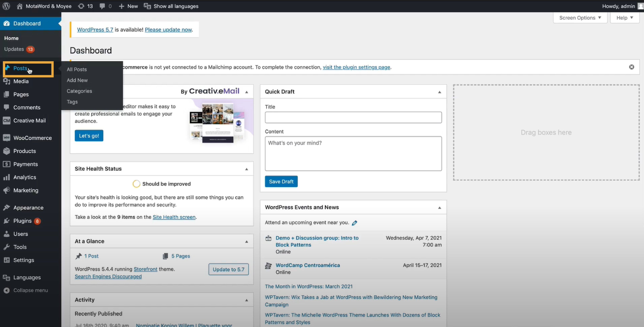The width and height of the screenshot is (644, 327).
Task: Select Add New in Posts submenu
Action: (x=77, y=80)
